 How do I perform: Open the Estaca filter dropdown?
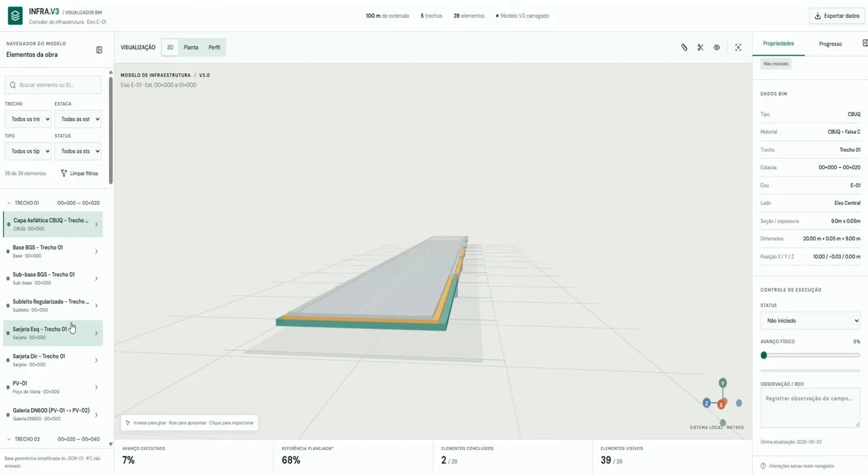pyautogui.click(x=78, y=119)
